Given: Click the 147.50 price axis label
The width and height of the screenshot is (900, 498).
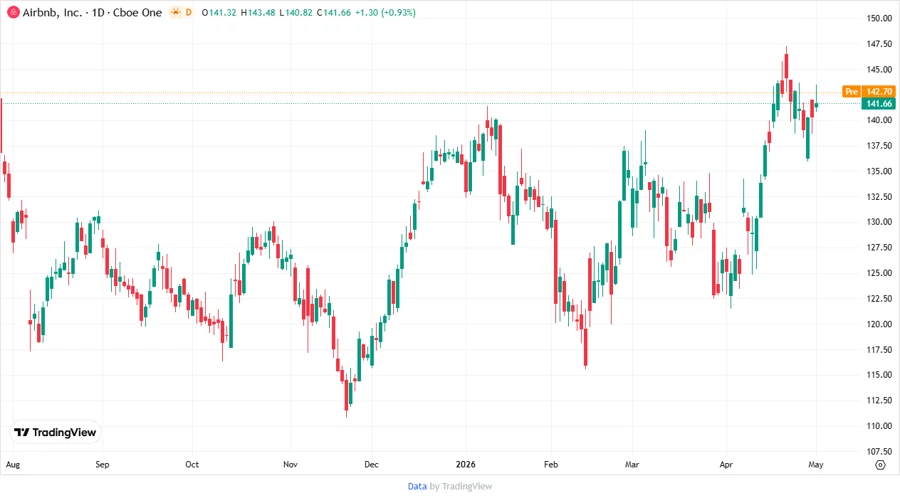Looking at the screenshot, I should click(x=879, y=44).
